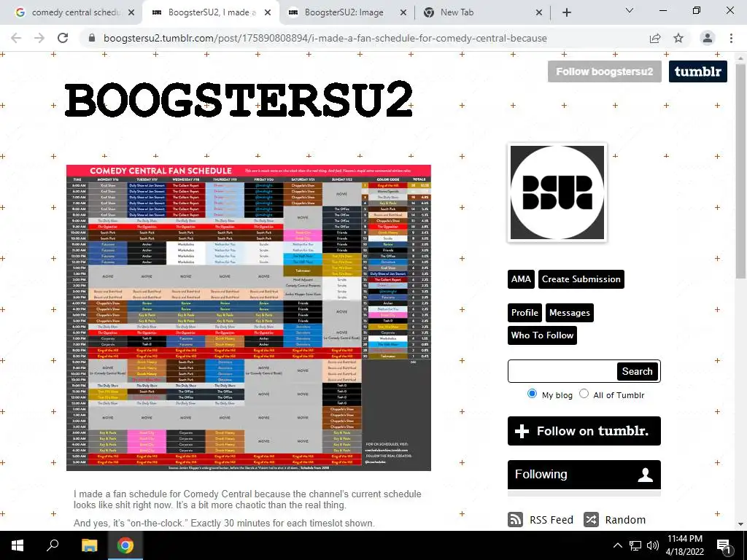The image size is (747, 560).
Task: Focus the blog search text field
Action: (x=562, y=371)
